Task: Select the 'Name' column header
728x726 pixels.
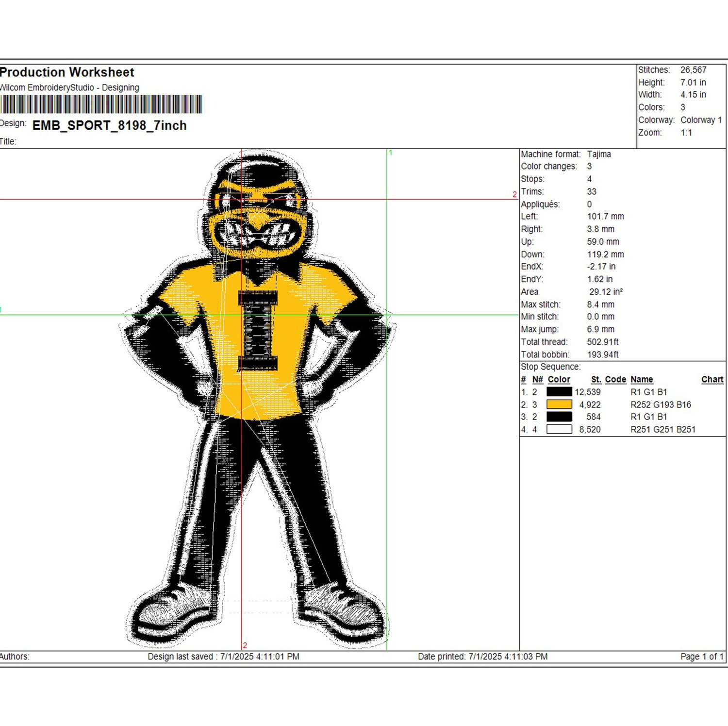Action: tap(642, 379)
